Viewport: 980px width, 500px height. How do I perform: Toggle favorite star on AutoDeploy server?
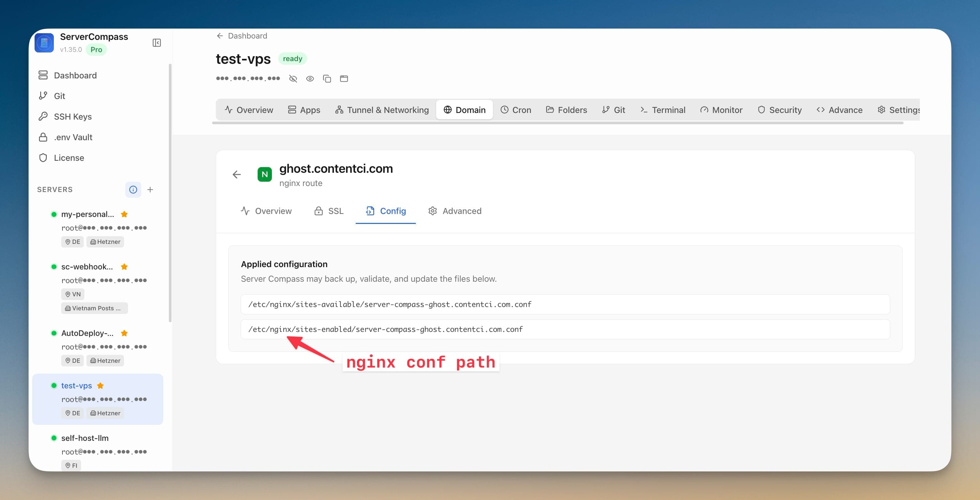(x=124, y=333)
